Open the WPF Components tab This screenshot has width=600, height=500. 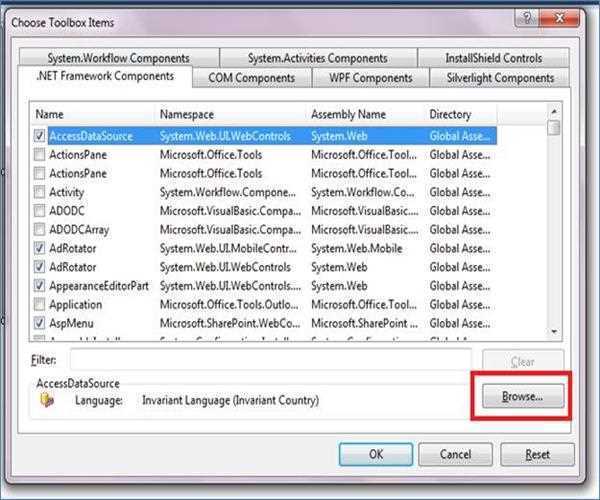[x=370, y=78]
